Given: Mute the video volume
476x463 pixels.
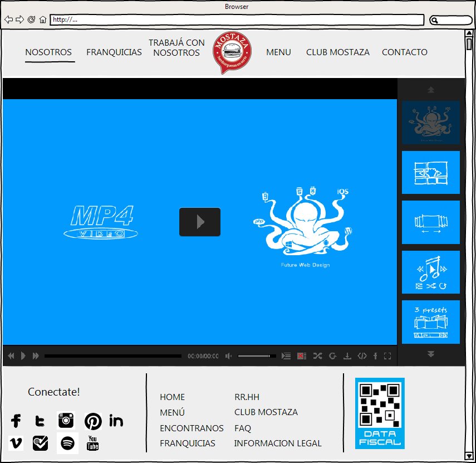Looking at the screenshot, I should [229, 356].
